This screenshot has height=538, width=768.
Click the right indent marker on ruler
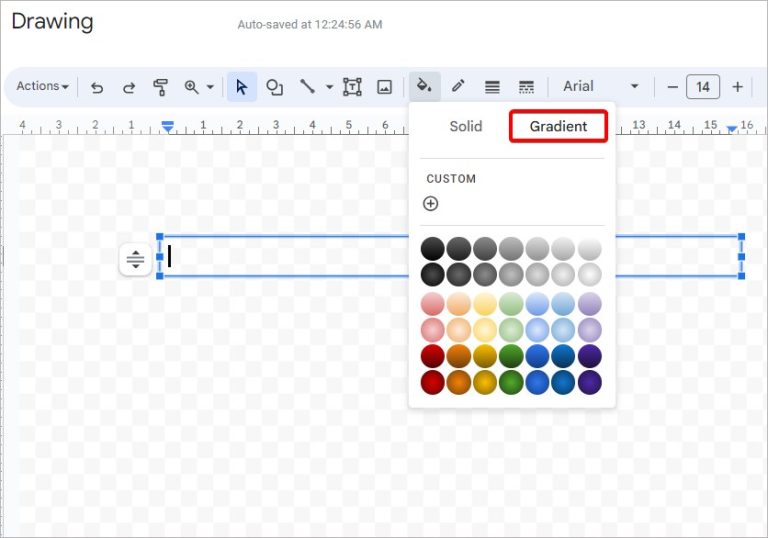732,128
